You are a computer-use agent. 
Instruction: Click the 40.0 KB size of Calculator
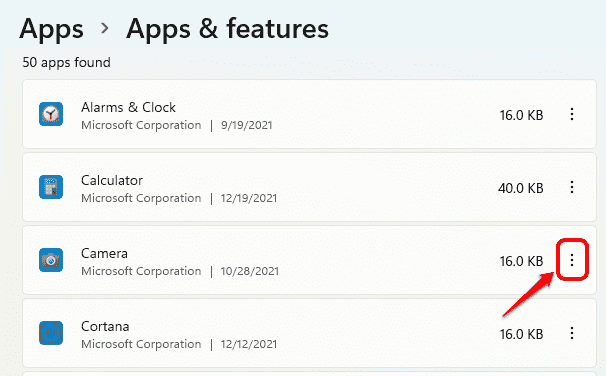[521, 188]
